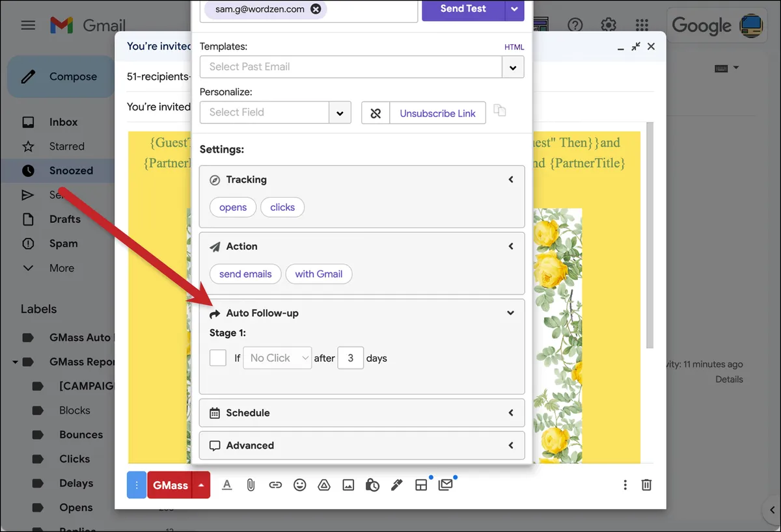Open the layout chooser icon
Image resolution: width=781 pixels, height=532 pixels.
click(x=421, y=485)
